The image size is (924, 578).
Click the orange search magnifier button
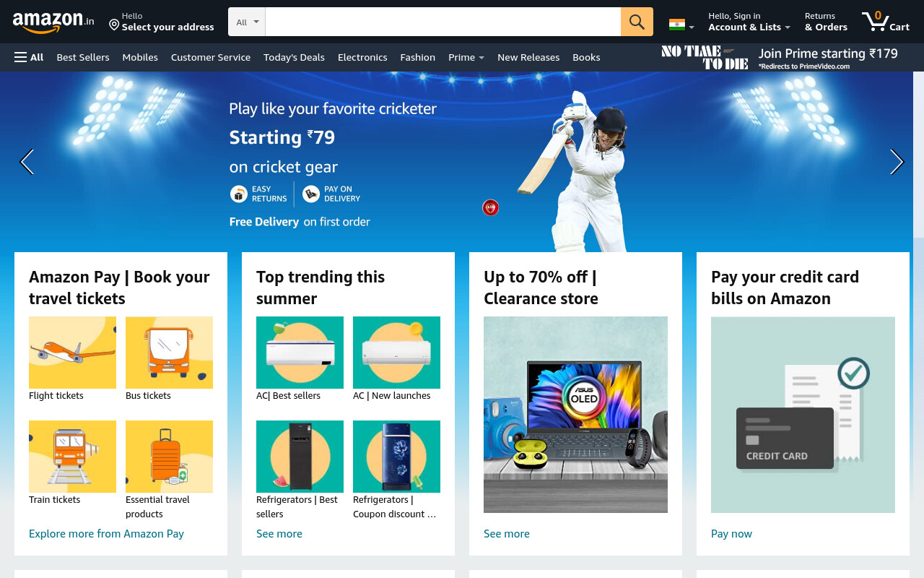tap(637, 22)
